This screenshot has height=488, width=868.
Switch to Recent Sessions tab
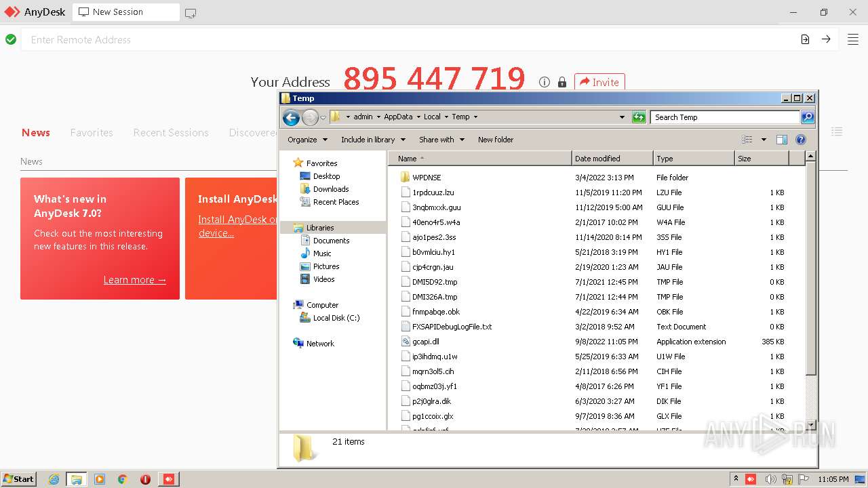[171, 133]
